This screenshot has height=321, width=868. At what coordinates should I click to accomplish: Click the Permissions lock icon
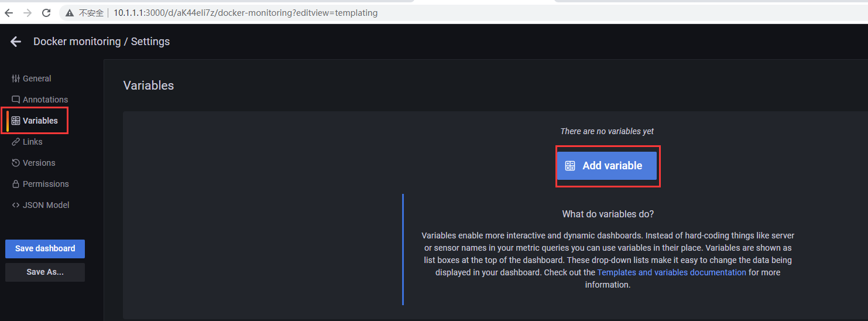point(16,184)
